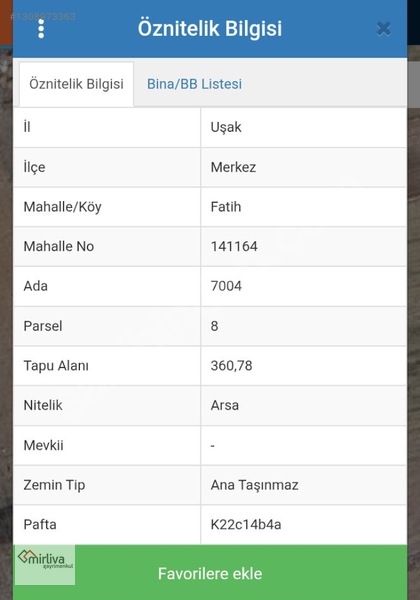Tap the Favorilere ekle button
420x600 pixels.
coord(210,573)
